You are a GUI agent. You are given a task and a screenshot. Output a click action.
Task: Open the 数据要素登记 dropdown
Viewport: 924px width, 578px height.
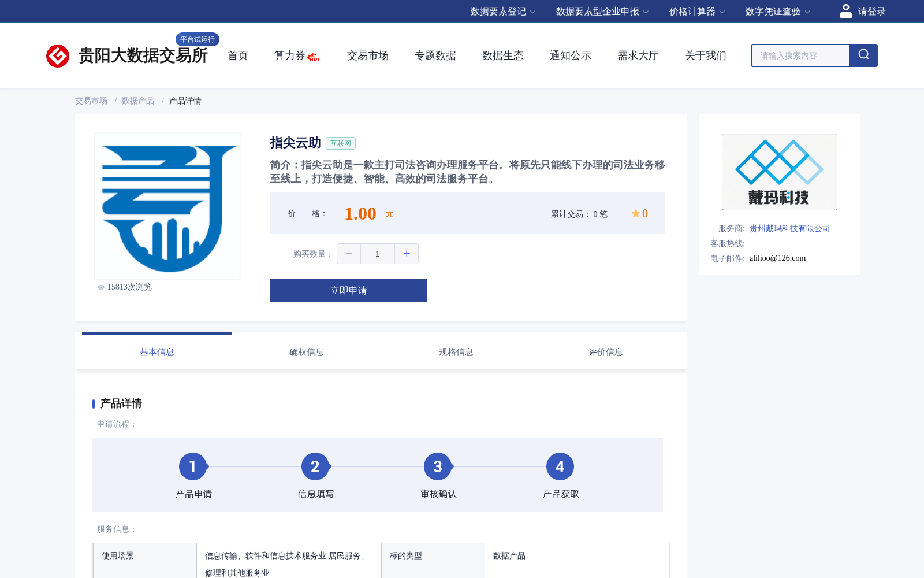(503, 12)
